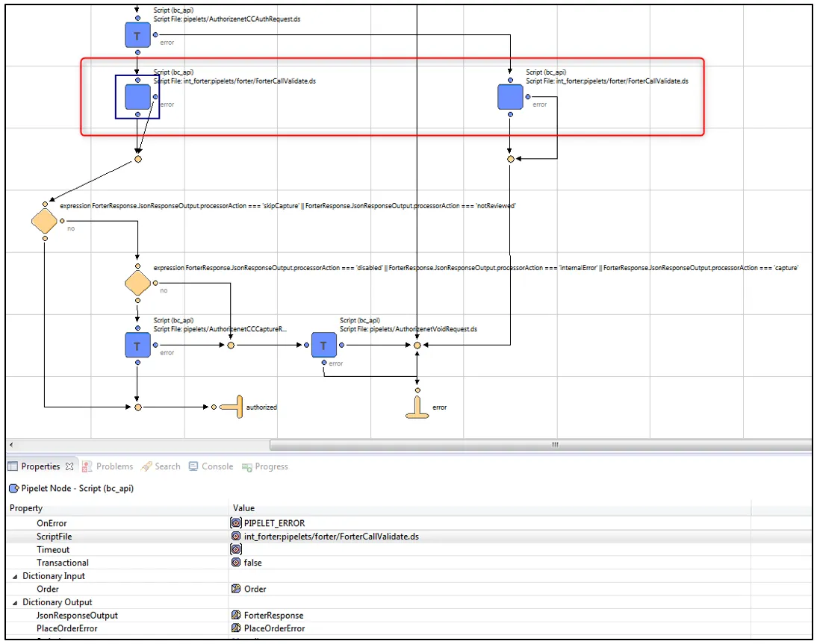This screenshot has width=817, height=644.
Task: Select the AuthorizenetCCCapture script pipelet node
Action: (x=137, y=346)
